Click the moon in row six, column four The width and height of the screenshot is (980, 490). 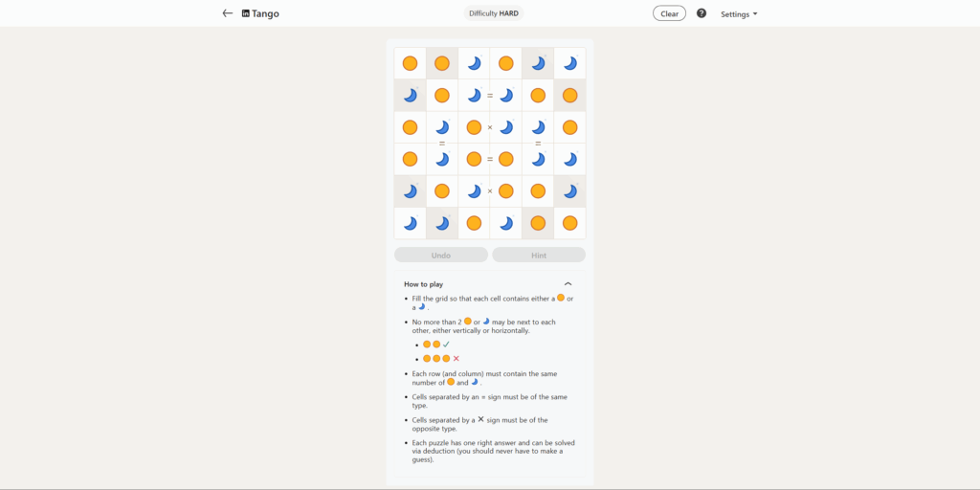[x=506, y=223]
